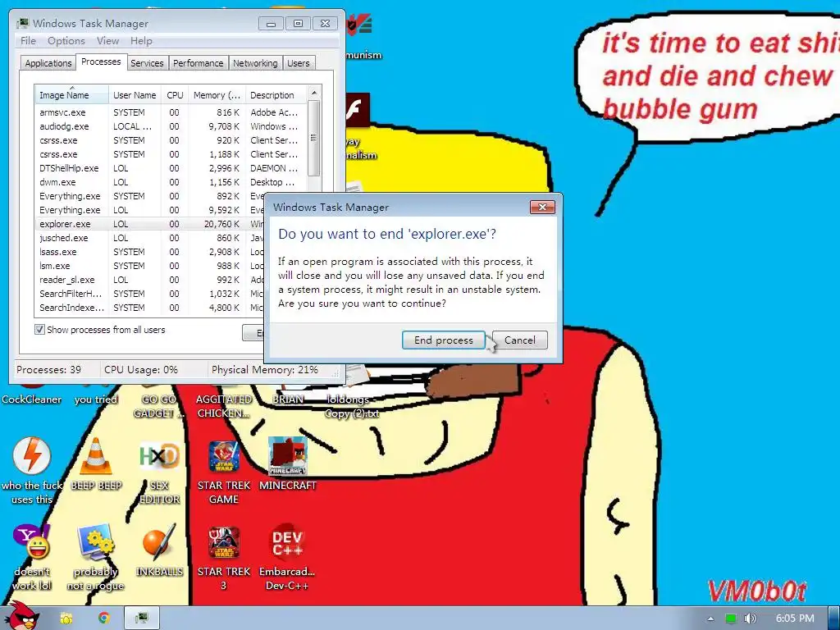Screen dimensions: 840x630
Task: Select the lsm.exe process row
Action: (150, 266)
